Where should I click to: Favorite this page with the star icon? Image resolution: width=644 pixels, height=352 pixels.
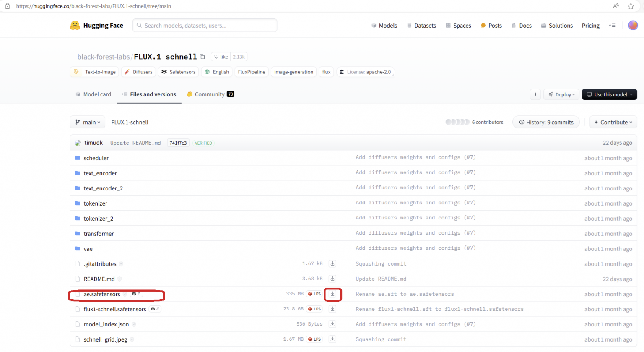[631, 6]
